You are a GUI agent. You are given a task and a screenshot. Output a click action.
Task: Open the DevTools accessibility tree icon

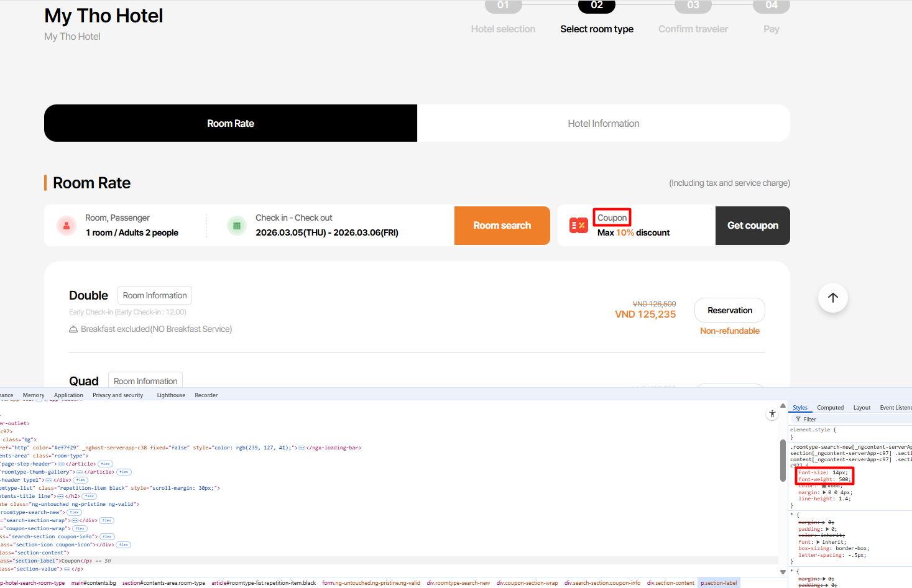772,414
